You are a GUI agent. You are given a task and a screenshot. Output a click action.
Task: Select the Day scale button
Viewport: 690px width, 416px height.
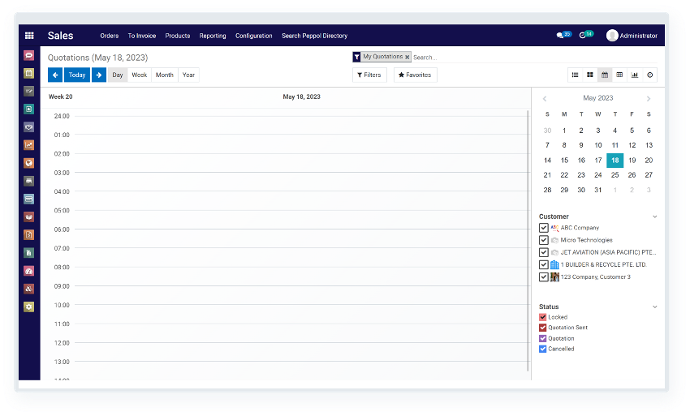(117, 75)
